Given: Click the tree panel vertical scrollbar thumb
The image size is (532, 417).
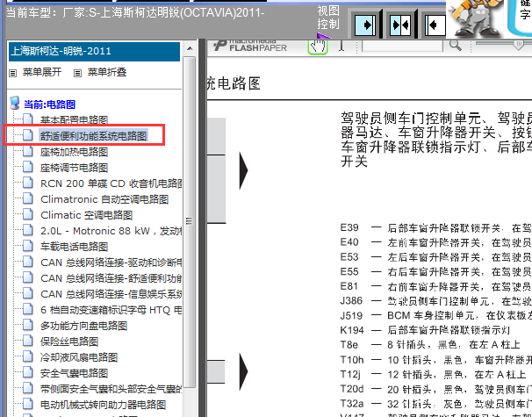Looking at the screenshot, I should tap(189, 222).
